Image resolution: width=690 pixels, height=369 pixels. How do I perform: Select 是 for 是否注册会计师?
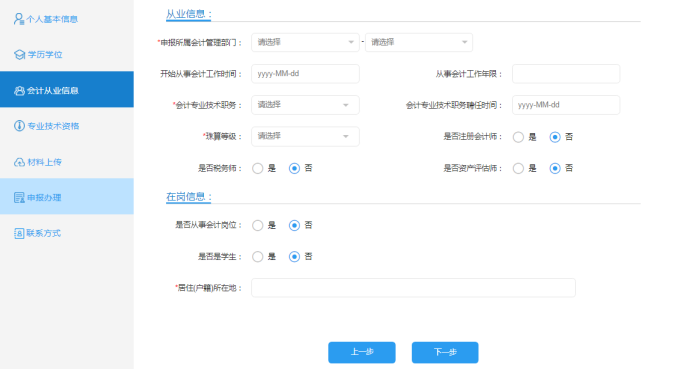[518, 137]
